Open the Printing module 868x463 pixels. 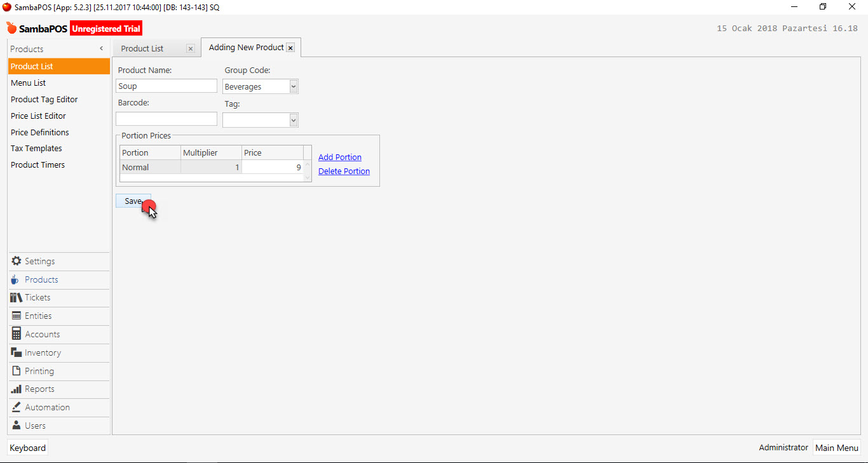tap(38, 371)
